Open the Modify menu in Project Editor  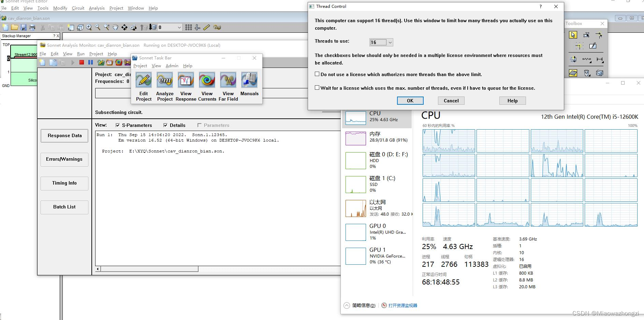[x=60, y=8]
